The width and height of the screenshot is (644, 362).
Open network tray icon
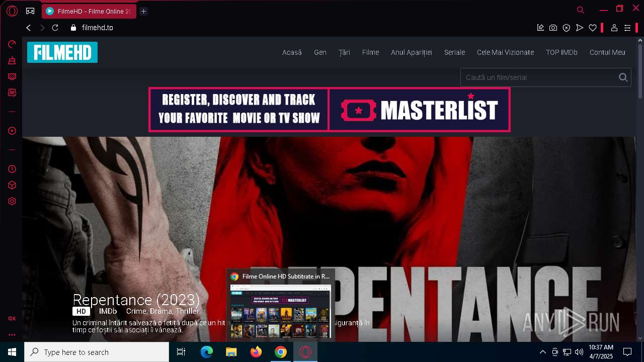[x=567, y=352]
